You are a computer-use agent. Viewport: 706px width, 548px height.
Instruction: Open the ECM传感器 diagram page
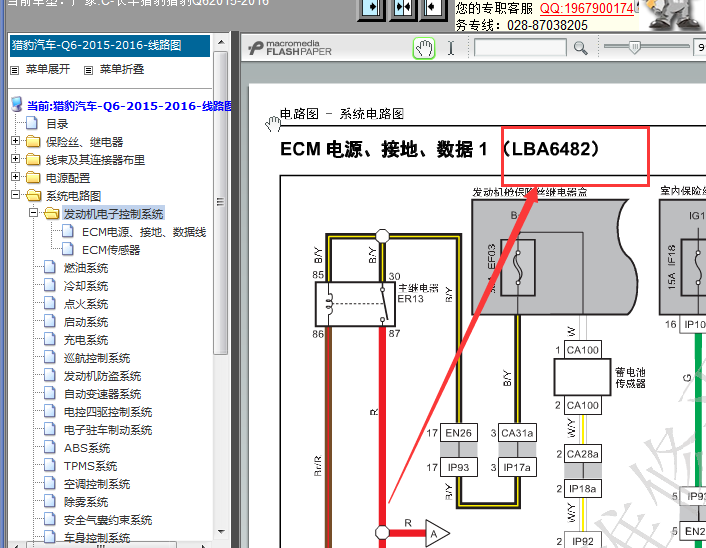click(x=111, y=250)
